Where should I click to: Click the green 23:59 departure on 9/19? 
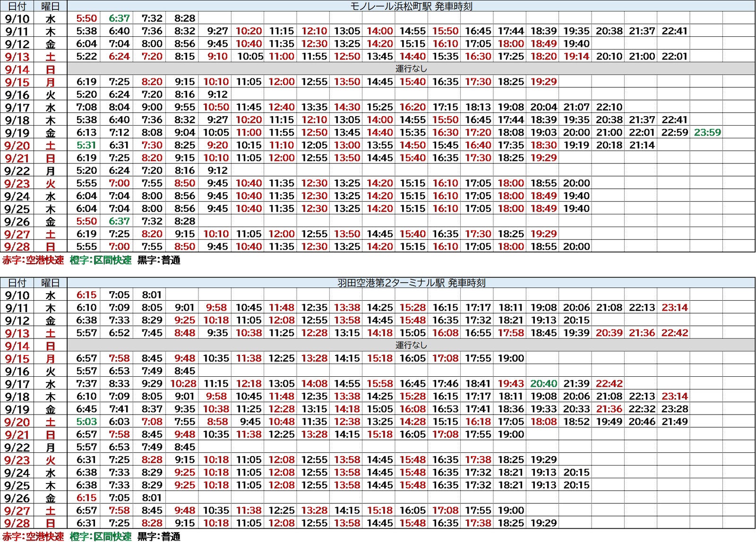click(x=707, y=133)
